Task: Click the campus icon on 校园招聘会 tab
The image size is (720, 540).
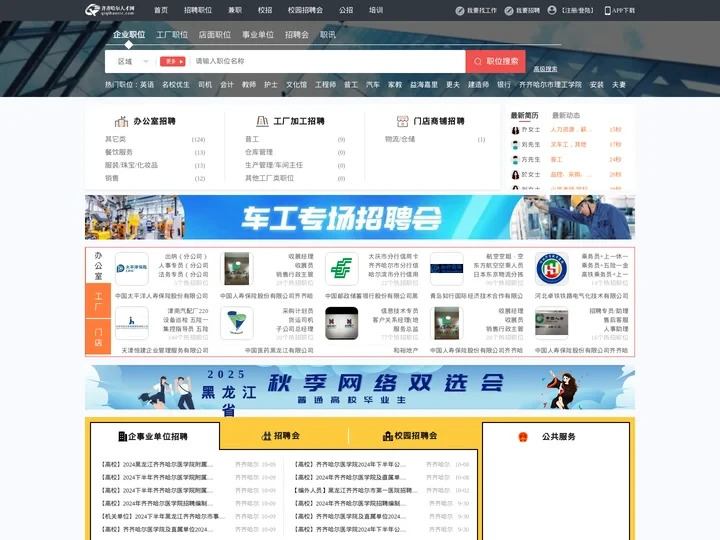Action: 388,436
